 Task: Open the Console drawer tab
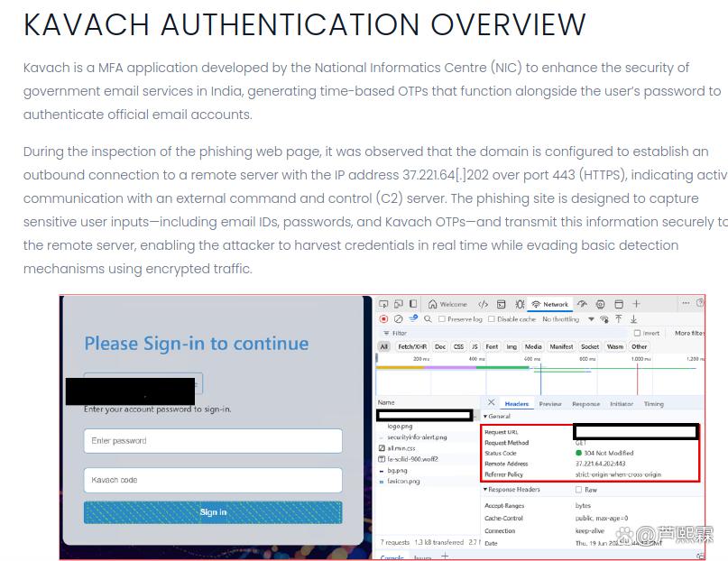(x=392, y=557)
